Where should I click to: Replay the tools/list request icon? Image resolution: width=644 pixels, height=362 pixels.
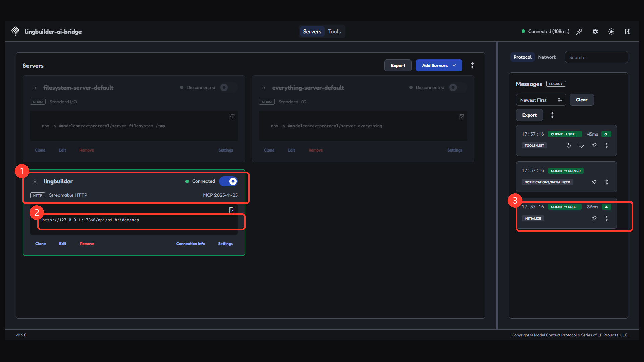pos(569,145)
